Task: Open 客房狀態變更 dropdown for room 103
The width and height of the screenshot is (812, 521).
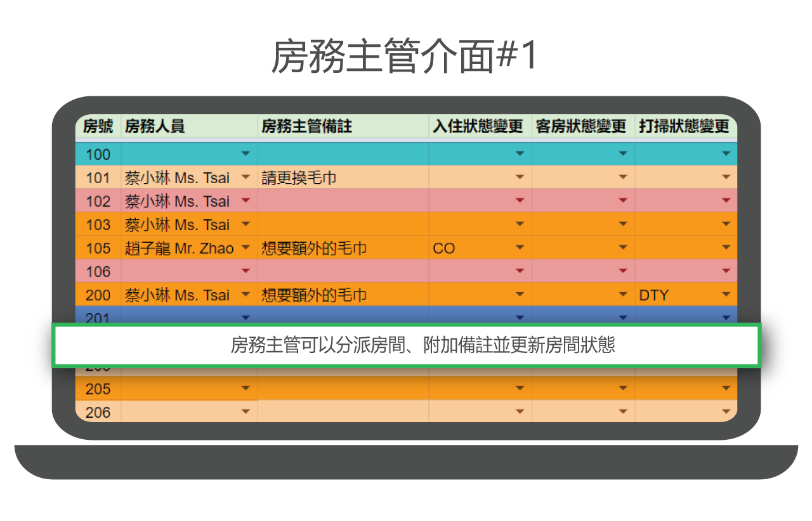Action: point(623,224)
